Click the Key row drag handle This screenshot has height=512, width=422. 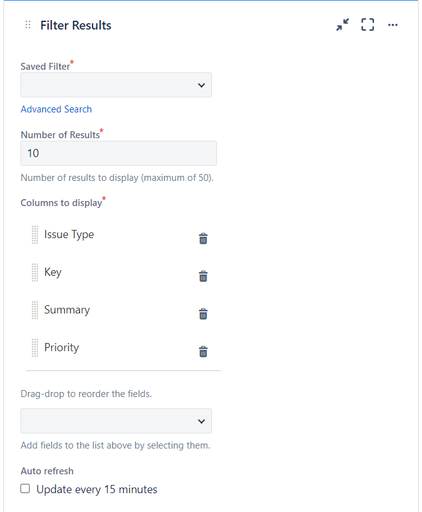point(35,273)
